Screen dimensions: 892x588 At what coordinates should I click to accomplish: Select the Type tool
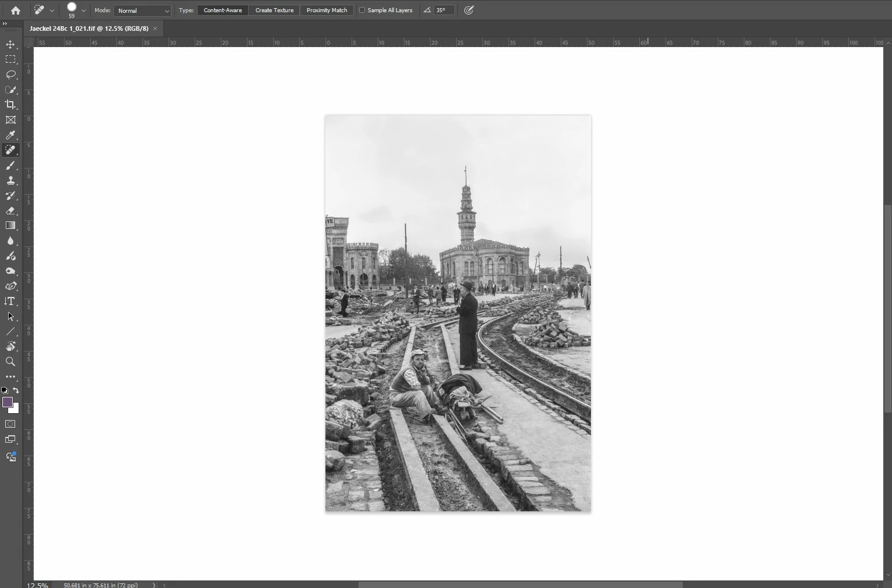pyautogui.click(x=10, y=301)
